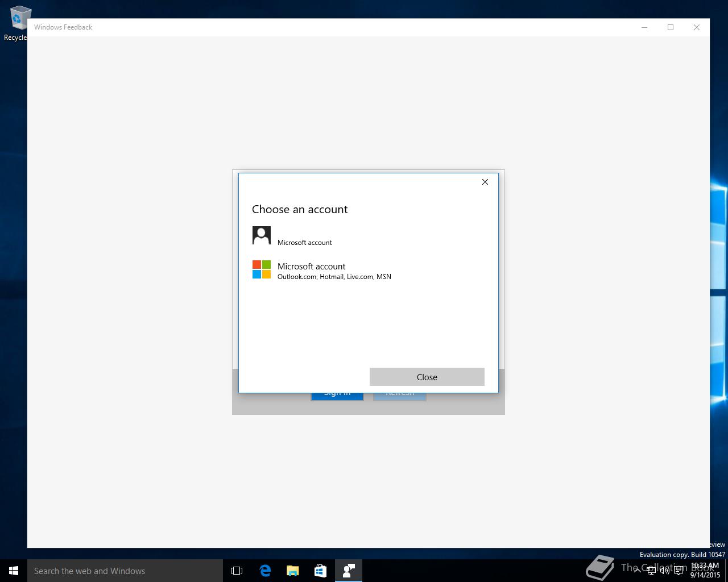
Task: Choose the Microsoft account with Outlook.com, Hotmail options
Action: point(368,270)
